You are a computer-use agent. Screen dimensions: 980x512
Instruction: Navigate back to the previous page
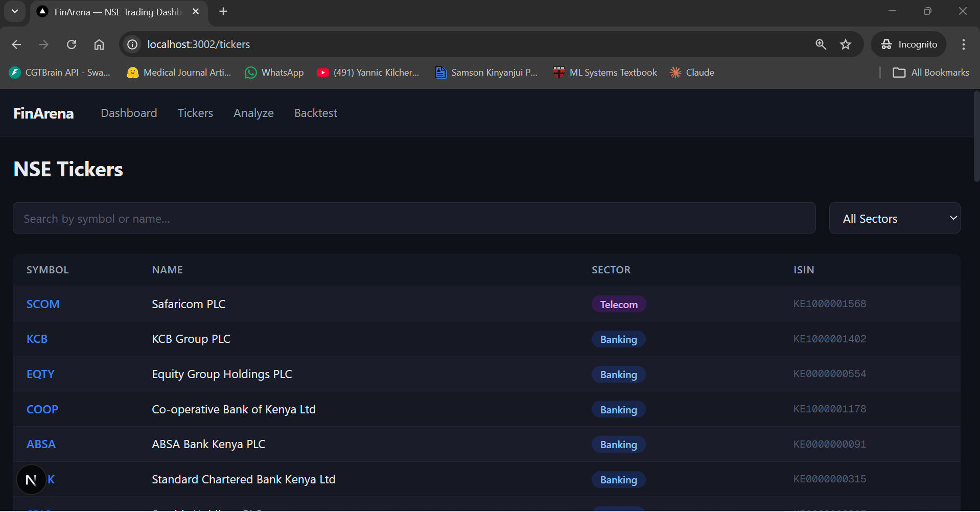16,44
